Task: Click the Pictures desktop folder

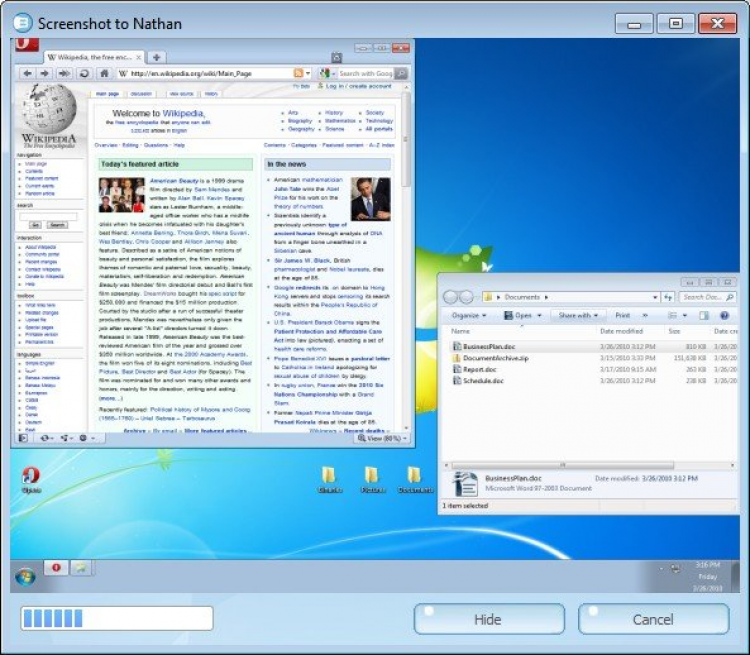Action: coord(372,479)
